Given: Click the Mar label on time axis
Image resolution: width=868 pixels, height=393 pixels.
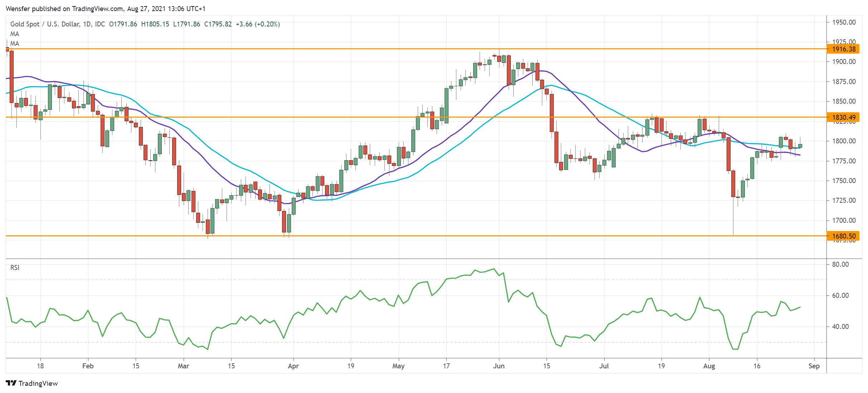Looking at the screenshot, I should pyautogui.click(x=183, y=366).
